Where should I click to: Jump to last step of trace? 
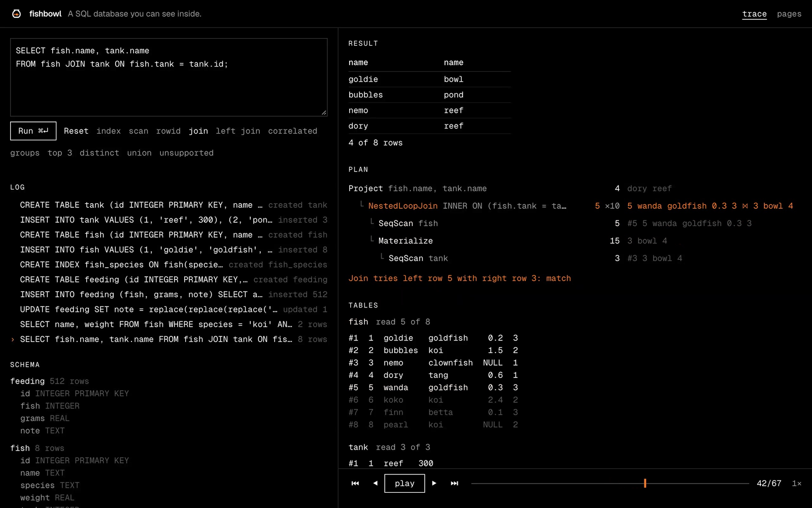pos(455,483)
